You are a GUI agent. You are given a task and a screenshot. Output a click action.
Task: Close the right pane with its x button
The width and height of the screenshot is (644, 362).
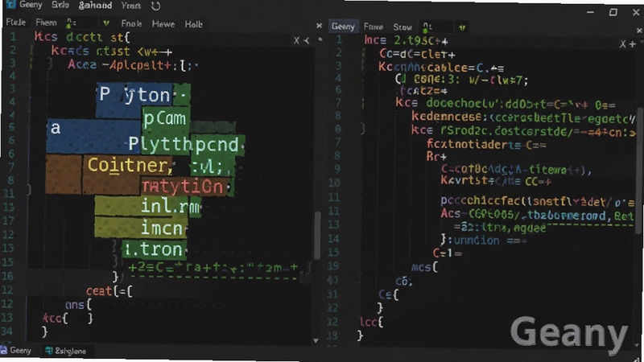[x=639, y=31]
